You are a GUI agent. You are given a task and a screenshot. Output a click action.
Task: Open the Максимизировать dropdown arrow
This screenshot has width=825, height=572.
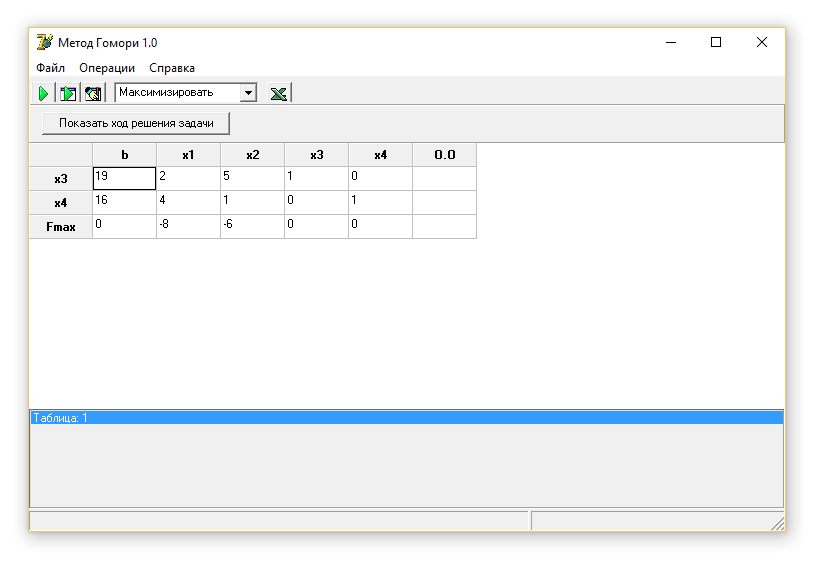pos(248,93)
